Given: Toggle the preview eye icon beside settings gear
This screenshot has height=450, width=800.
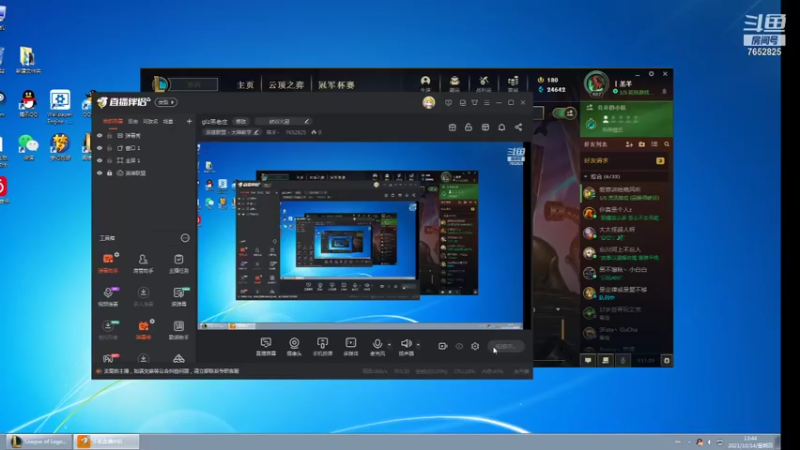Looking at the screenshot, I should coord(459,346).
